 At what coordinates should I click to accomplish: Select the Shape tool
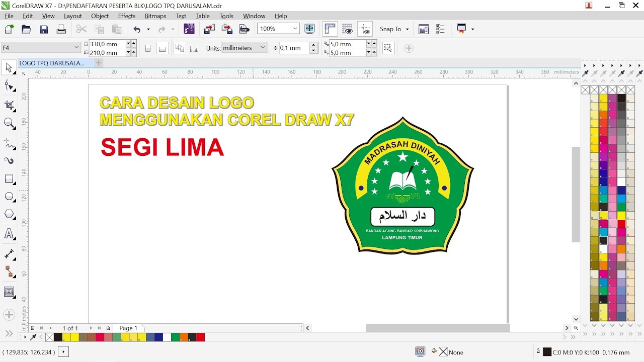[9, 86]
